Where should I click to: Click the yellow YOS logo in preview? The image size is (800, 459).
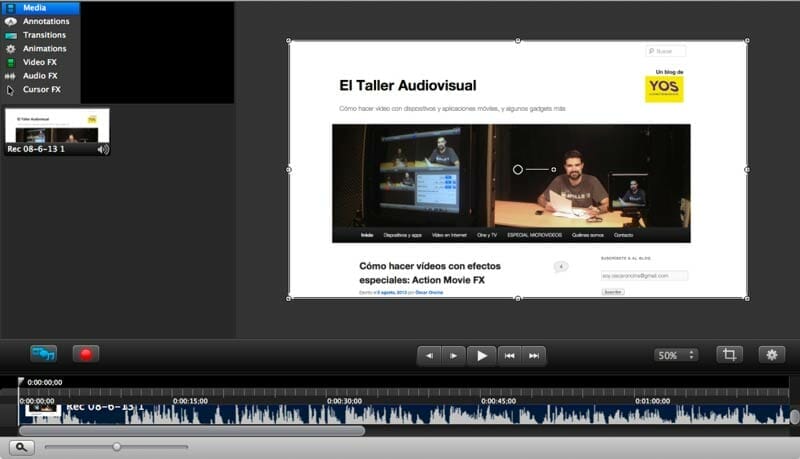point(664,89)
